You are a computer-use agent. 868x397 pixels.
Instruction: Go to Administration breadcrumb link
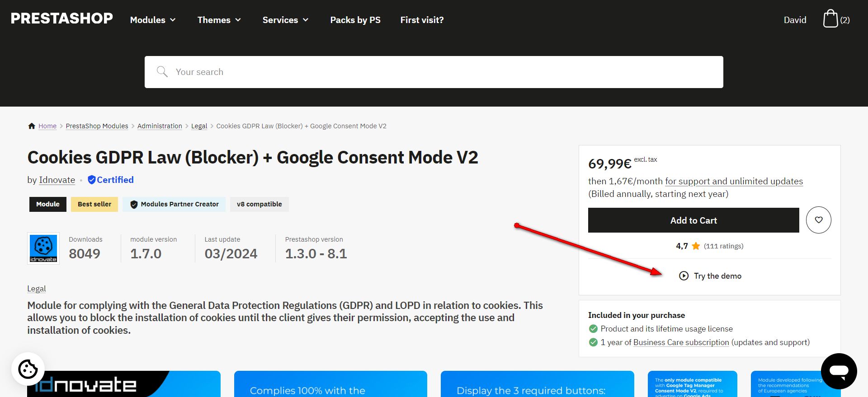pyautogui.click(x=160, y=126)
